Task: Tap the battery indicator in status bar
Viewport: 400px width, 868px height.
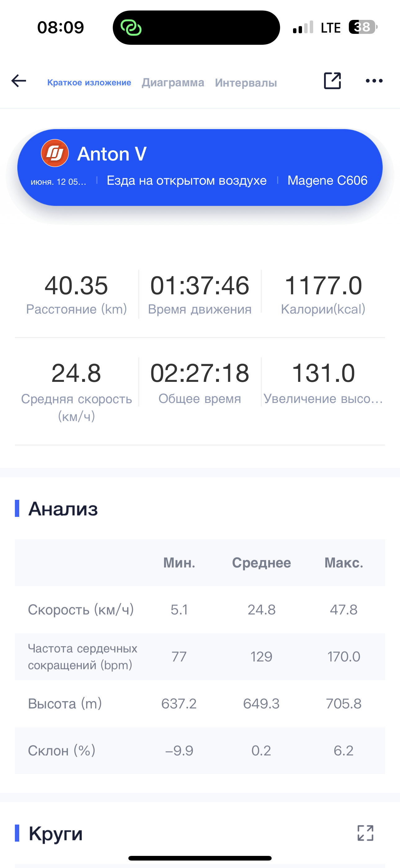Action: 363,27
